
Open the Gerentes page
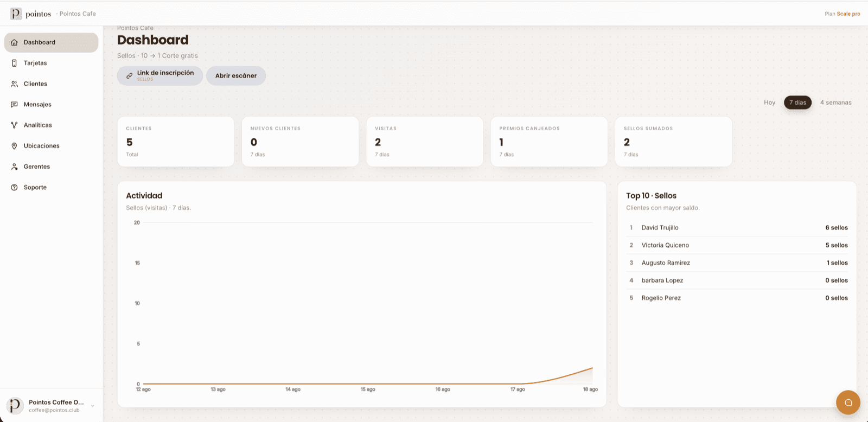pyautogui.click(x=51, y=167)
